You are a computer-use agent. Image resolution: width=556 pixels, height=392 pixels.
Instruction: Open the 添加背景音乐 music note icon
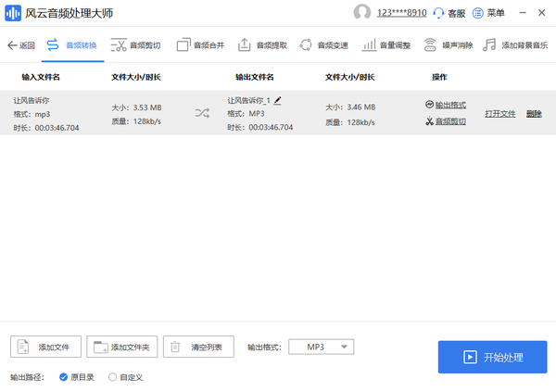pos(489,45)
